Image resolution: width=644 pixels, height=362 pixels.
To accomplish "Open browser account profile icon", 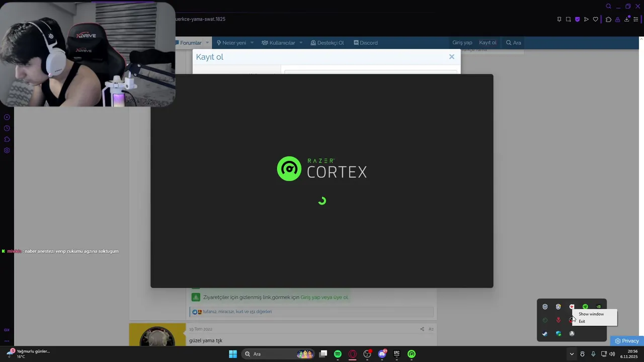I will (617, 19).
